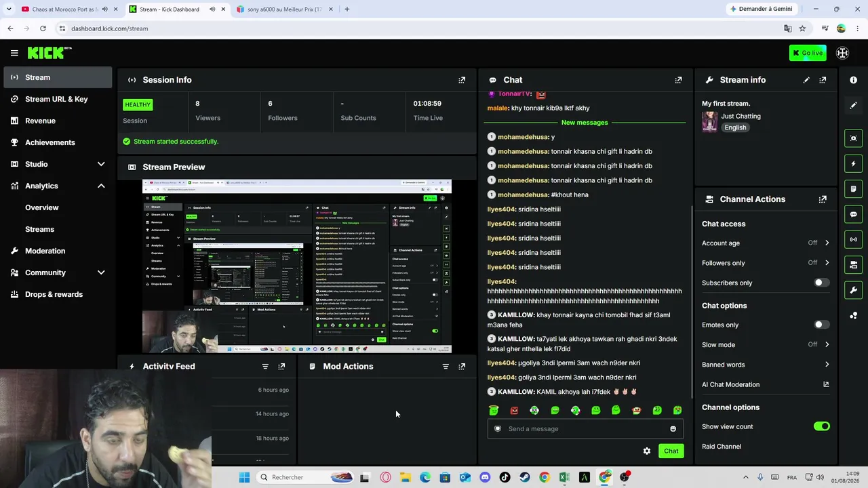
Task: Pop out the Channel Actions panel
Action: (x=823, y=199)
